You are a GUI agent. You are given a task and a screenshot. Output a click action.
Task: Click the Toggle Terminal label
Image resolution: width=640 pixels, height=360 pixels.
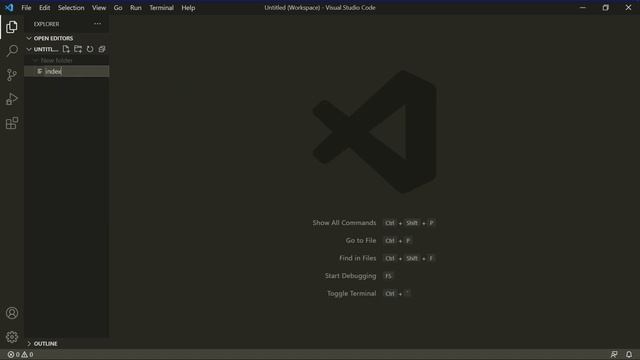tap(351, 293)
